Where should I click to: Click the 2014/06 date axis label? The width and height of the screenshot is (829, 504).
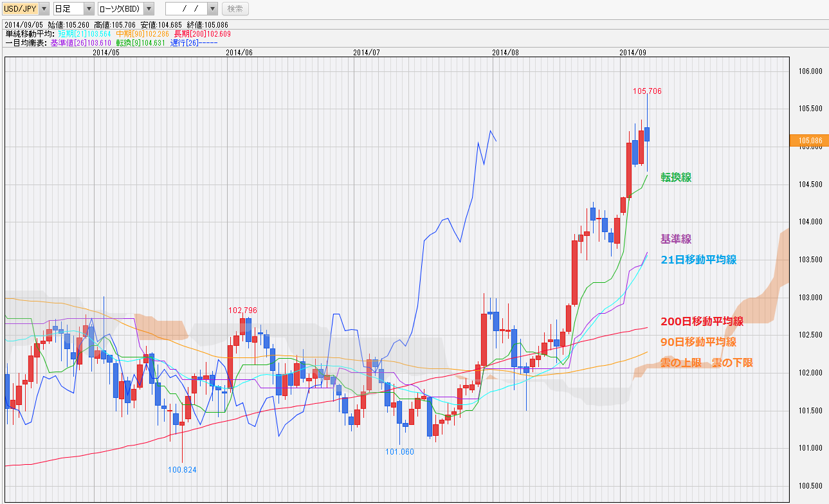point(239,53)
